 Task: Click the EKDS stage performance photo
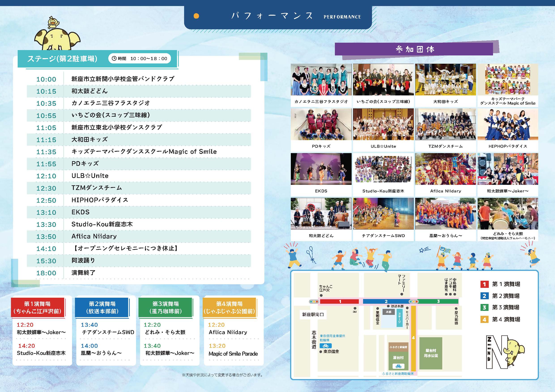(x=321, y=169)
